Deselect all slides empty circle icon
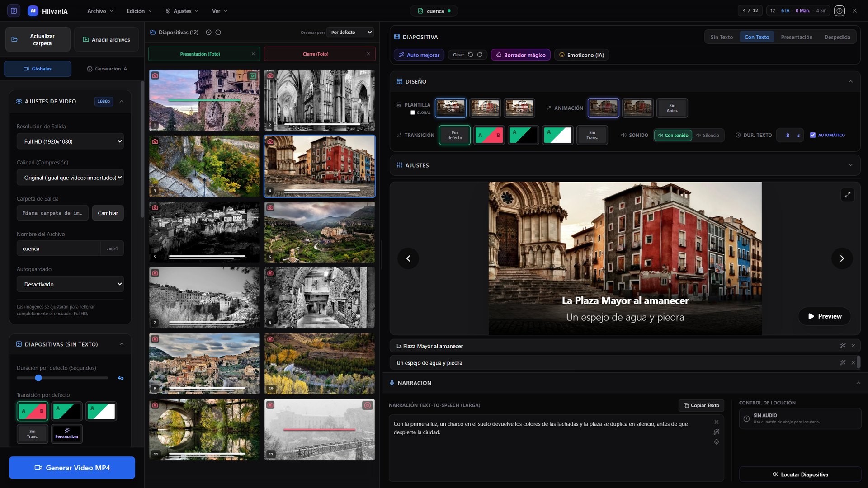Image resolution: width=868 pixels, height=488 pixels. [x=218, y=32]
